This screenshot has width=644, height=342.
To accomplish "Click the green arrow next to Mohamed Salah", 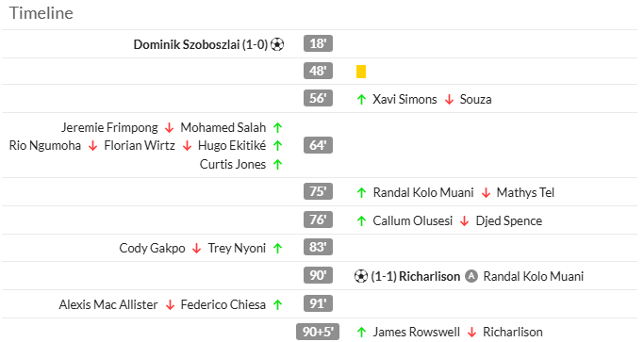I will tap(277, 128).
